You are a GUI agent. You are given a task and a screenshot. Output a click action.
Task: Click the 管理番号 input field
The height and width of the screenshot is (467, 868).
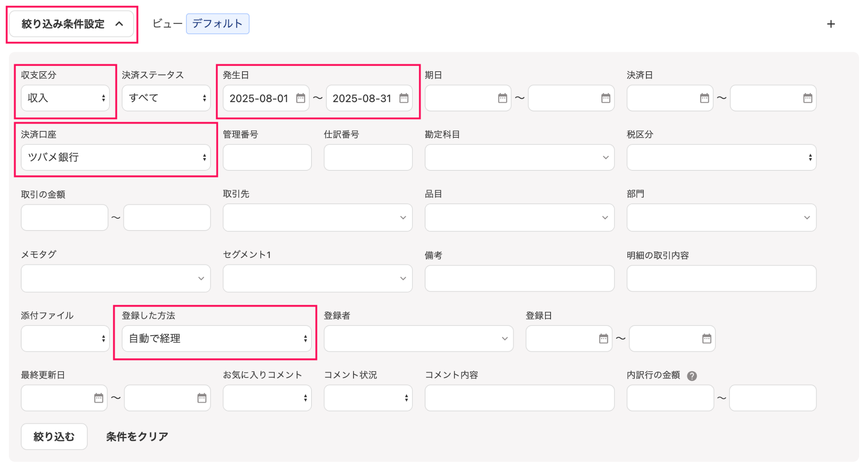tap(267, 157)
